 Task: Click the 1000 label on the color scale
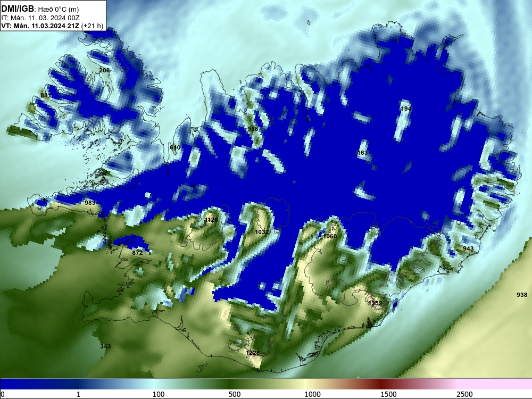(x=312, y=394)
